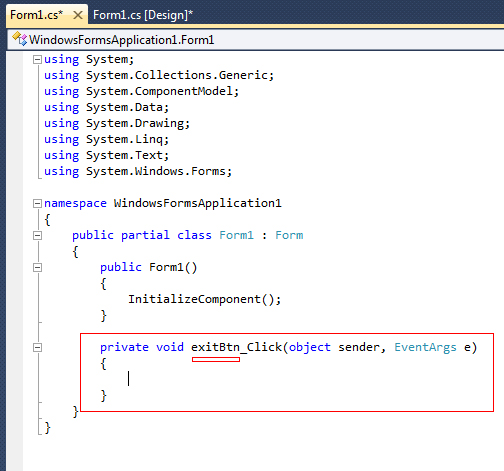Click InitializeComponent() call line

coord(205,299)
